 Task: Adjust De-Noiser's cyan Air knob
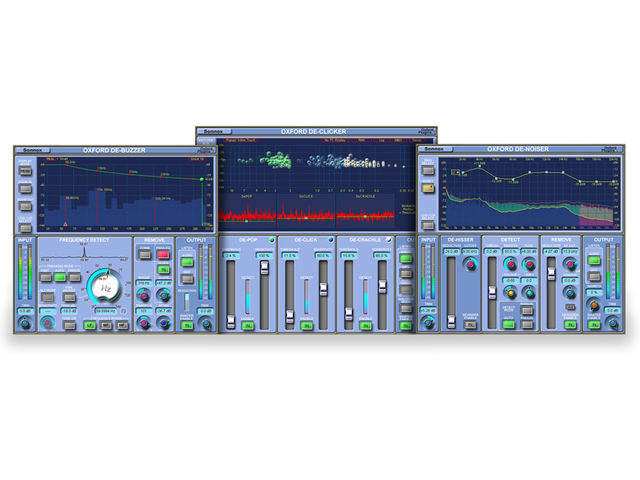pos(529,293)
